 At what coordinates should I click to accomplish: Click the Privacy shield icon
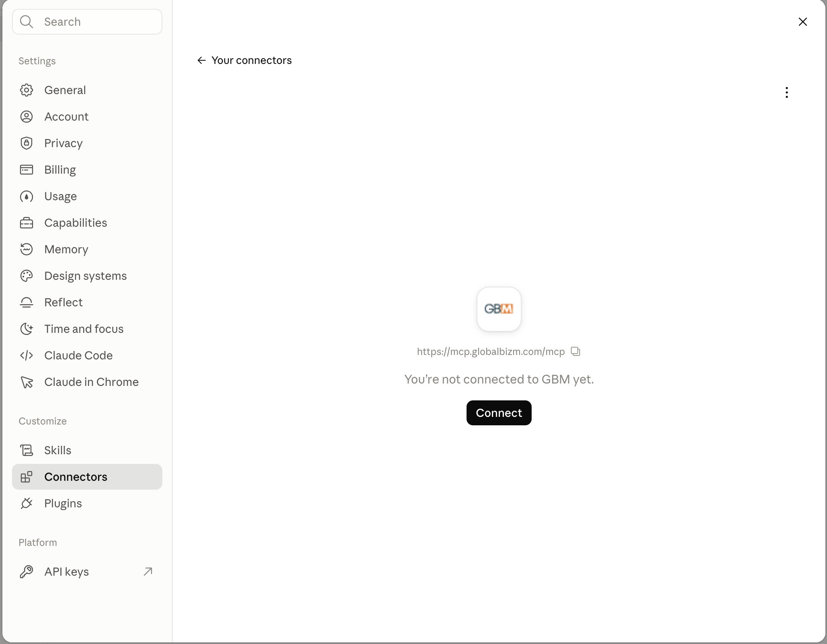(27, 143)
